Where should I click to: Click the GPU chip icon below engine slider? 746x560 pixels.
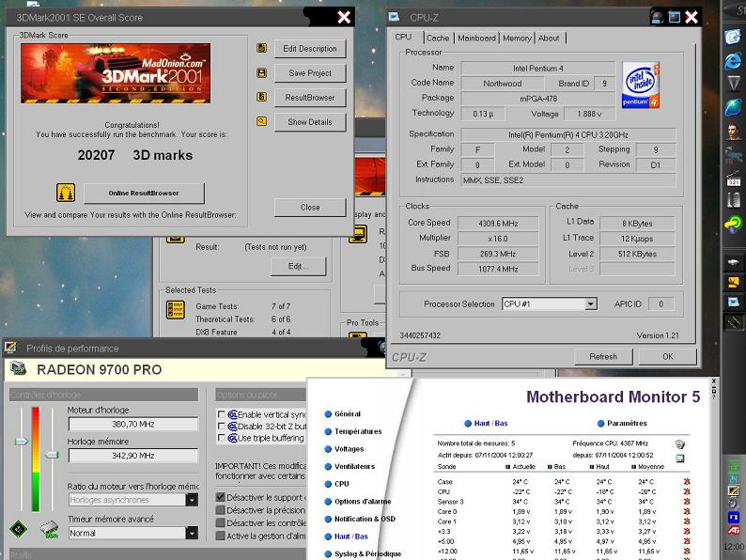(x=19, y=529)
